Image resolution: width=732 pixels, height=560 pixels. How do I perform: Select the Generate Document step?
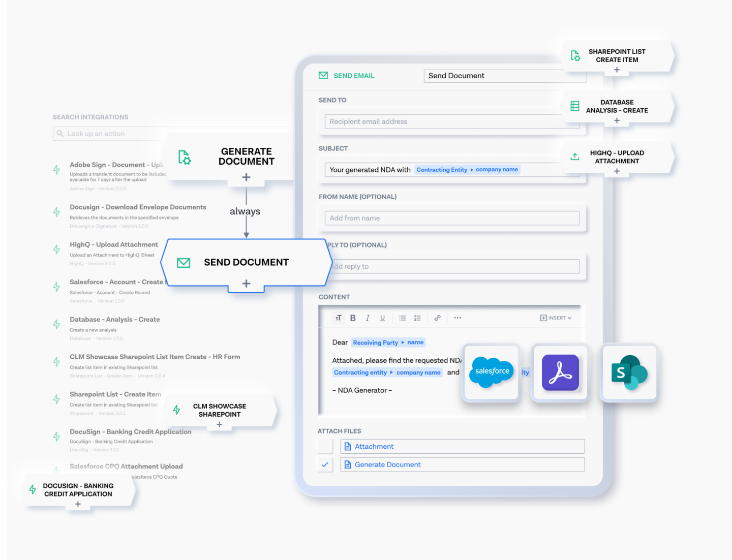click(247, 157)
